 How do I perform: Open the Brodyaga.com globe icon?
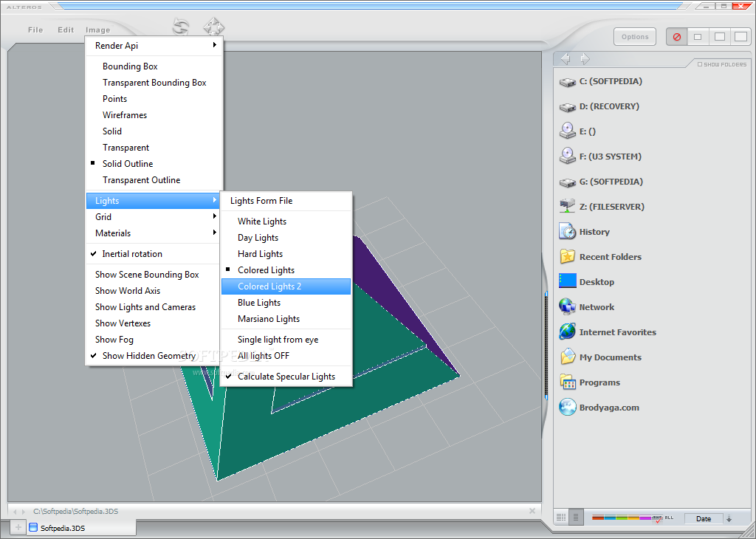pos(568,407)
